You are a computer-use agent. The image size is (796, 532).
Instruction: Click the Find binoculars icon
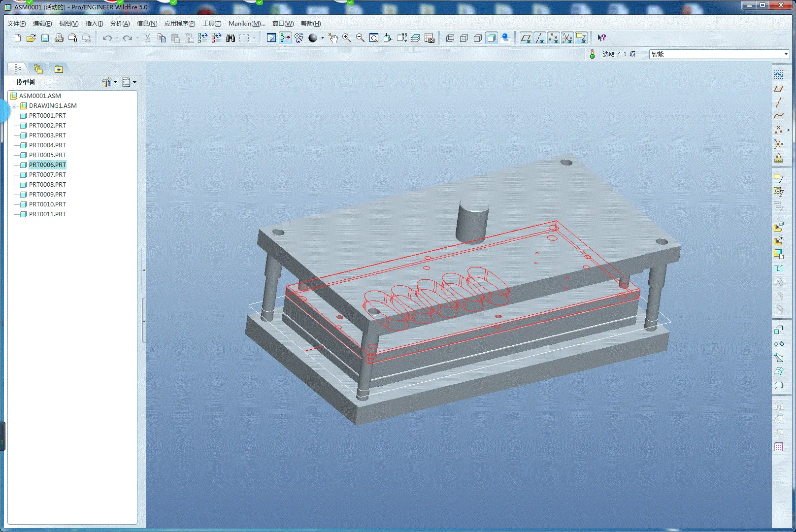[230, 38]
